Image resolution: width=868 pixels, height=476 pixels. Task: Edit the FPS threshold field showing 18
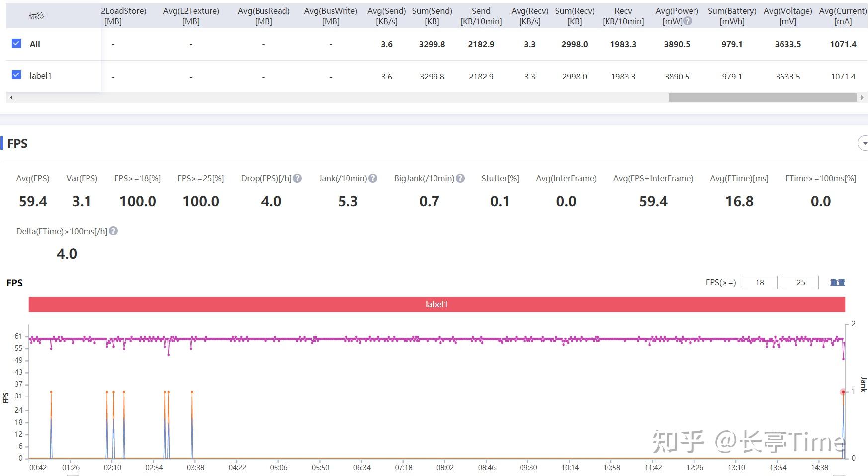click(x=760, y=282)
